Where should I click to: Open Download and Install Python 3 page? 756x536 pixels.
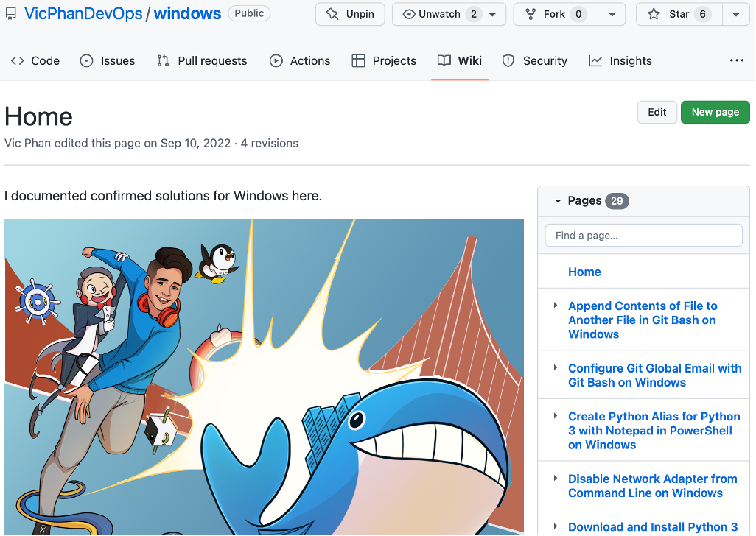653,527
